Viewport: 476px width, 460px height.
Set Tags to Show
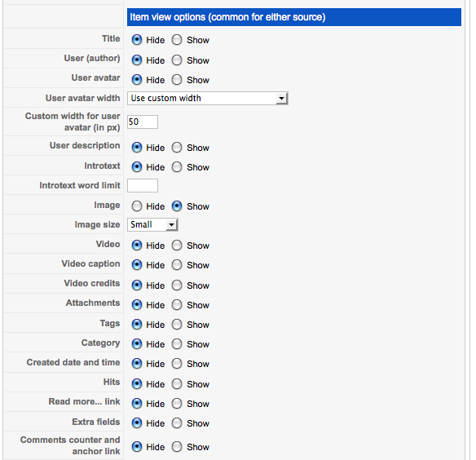click(177, 325)
